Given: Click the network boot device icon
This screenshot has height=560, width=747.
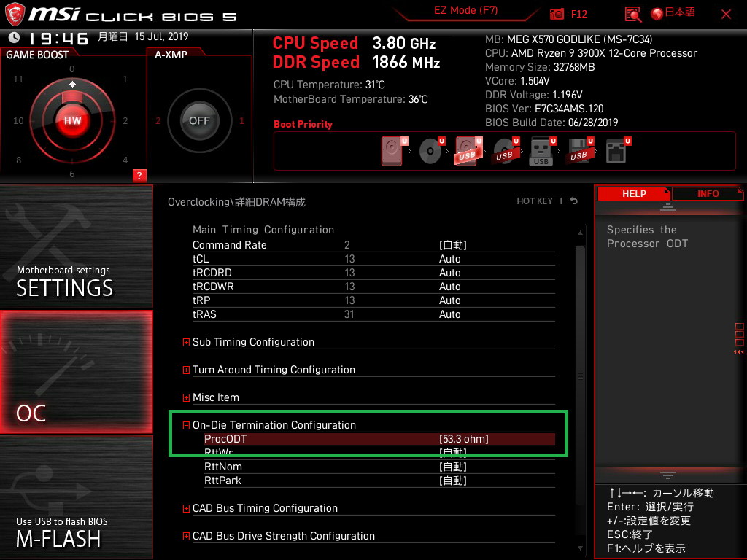Looking at the screenshot, I should 616,151.
